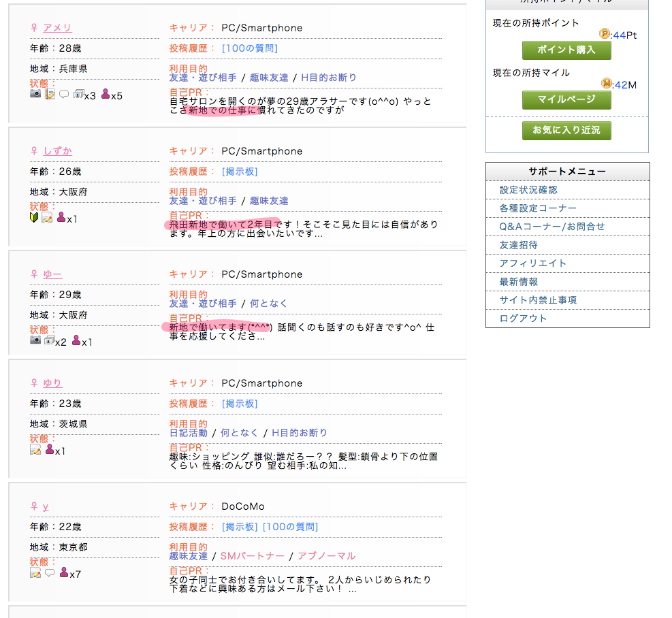Click the purple person icon in ゆり's status
The height and width of the screenshot is (618, 672).
[x=50, y=449]
